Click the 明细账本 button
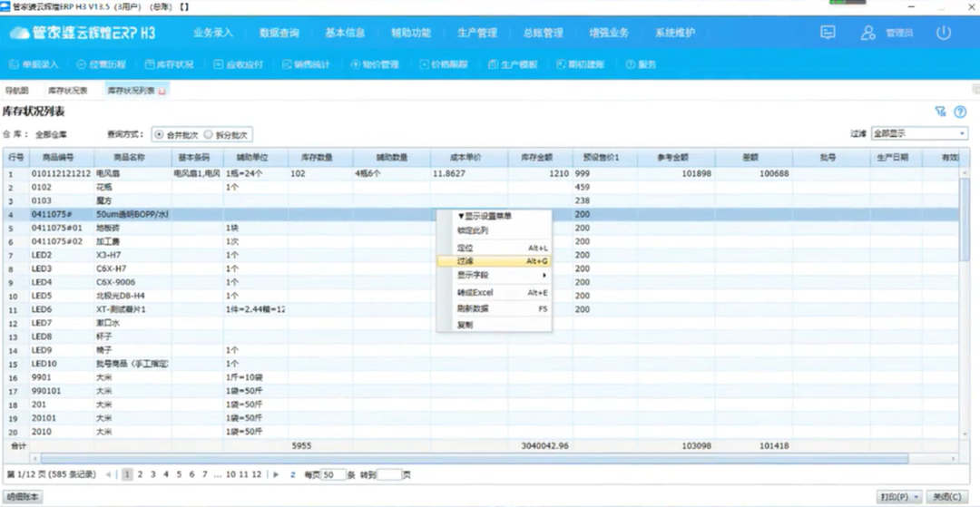This screenshot has height=507, width=980. pos(23,497)
